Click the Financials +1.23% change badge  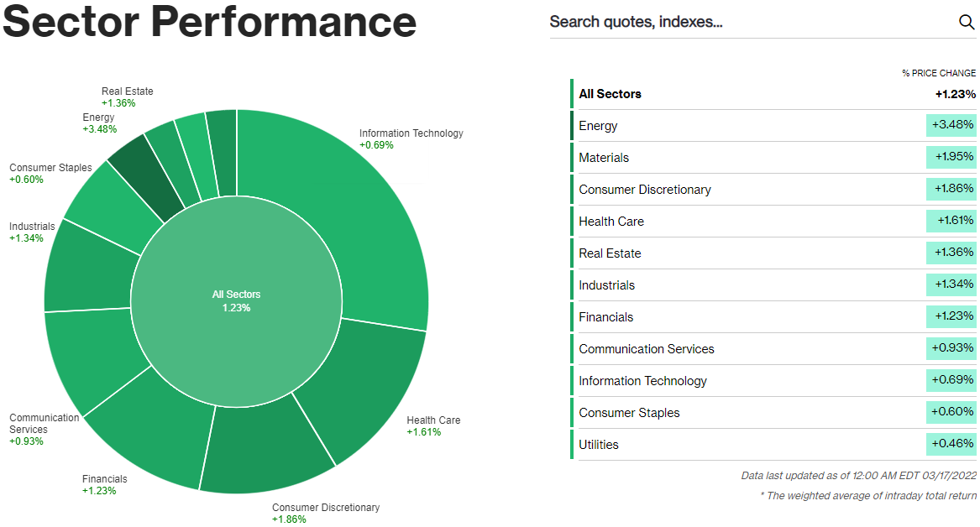(x=952, y=316)
